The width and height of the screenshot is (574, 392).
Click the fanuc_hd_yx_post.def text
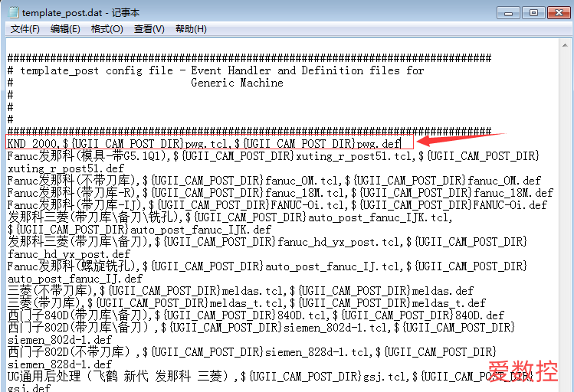pyautogui.click(x=69, y=254)
